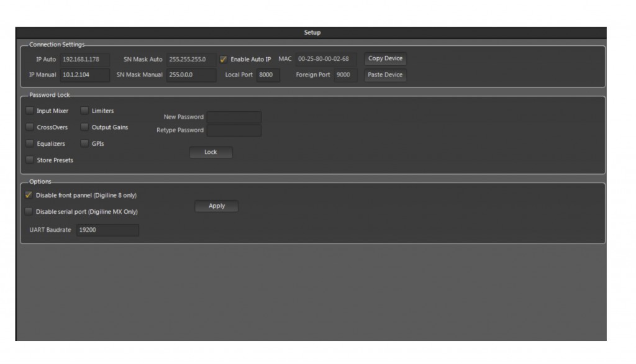The height and width of the screenshot is (364, 636).
Task: Tick the Output Gains checkbox
Action: (84, 127)
